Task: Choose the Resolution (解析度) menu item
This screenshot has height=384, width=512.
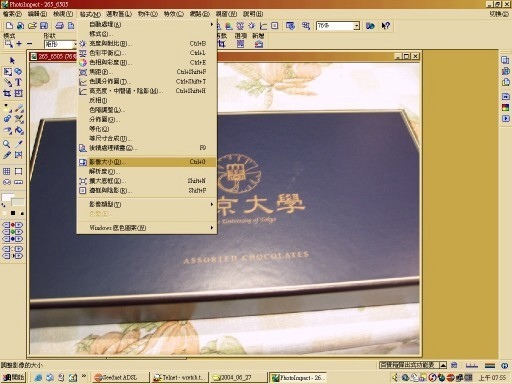Action: 147,171
